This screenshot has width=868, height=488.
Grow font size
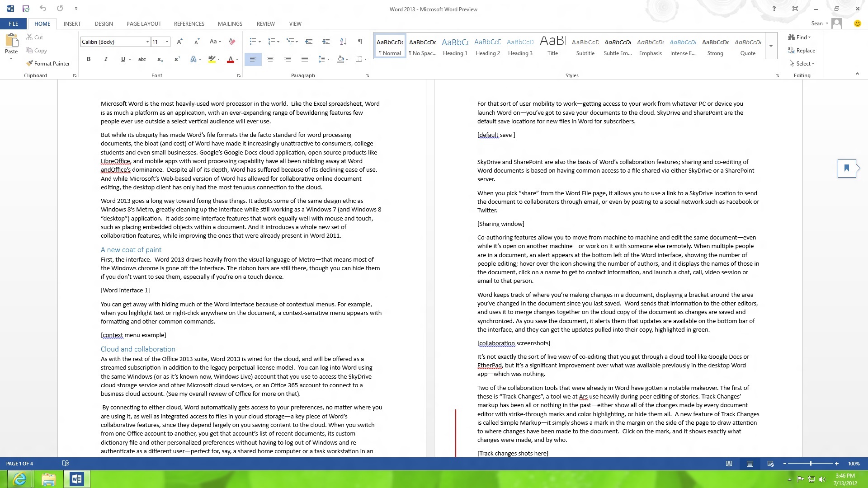[x=179, y=42]
